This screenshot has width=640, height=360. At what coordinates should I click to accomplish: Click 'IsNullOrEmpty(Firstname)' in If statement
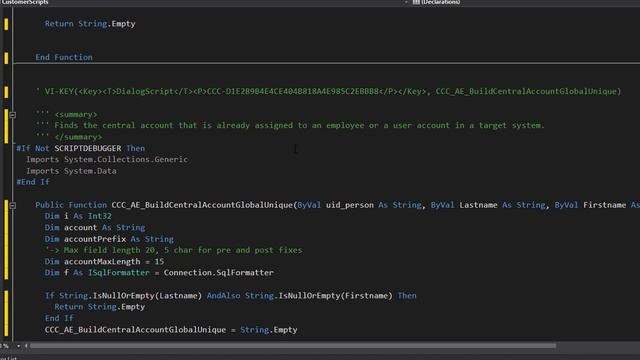pos(336,296)
